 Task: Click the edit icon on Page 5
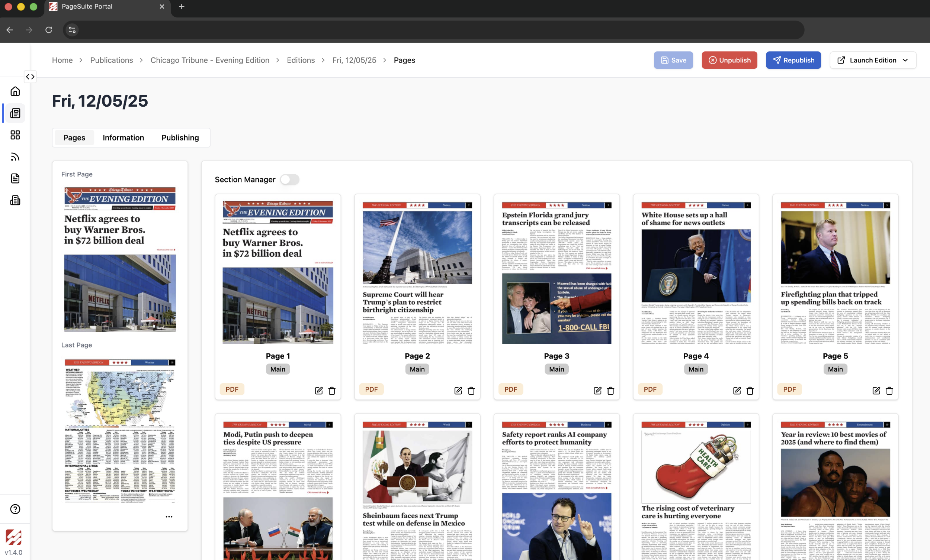(x=876, y=391)
